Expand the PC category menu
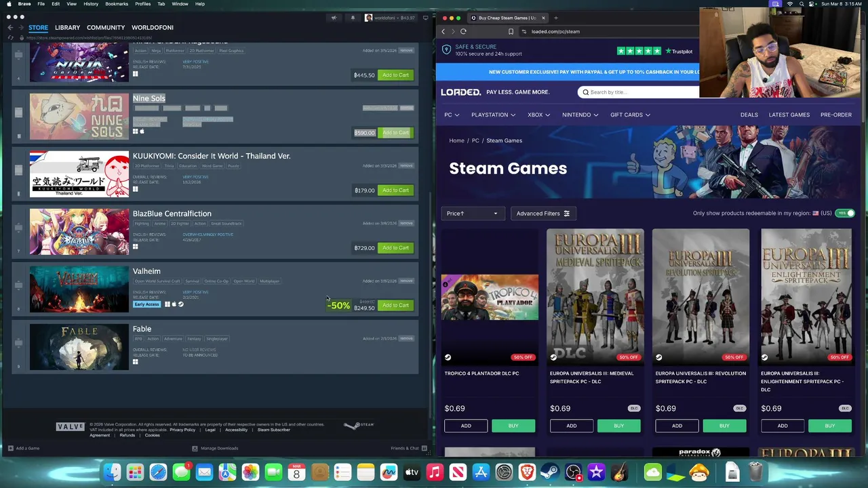 pos(452,115)
